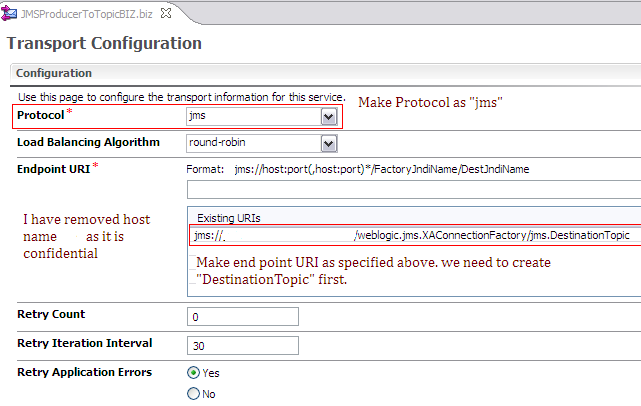Click the Load Balancing Algorithm label
The width and height of the screenshot is (641, 406).
click(x=88, y=142)
